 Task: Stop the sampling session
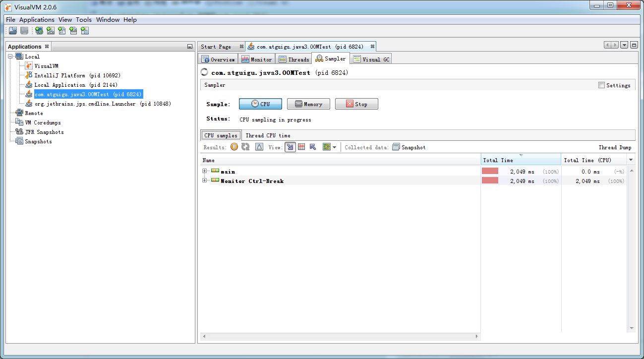356,104
